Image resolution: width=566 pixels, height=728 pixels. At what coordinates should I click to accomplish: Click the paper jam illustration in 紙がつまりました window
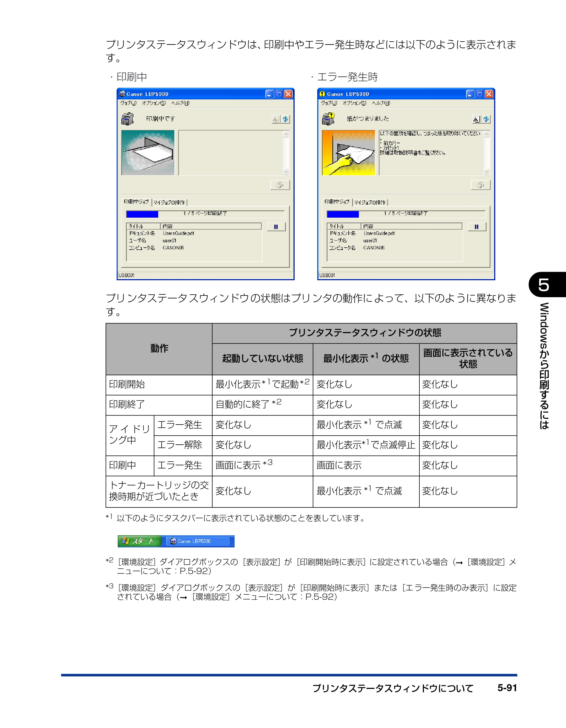click(349, 153)
